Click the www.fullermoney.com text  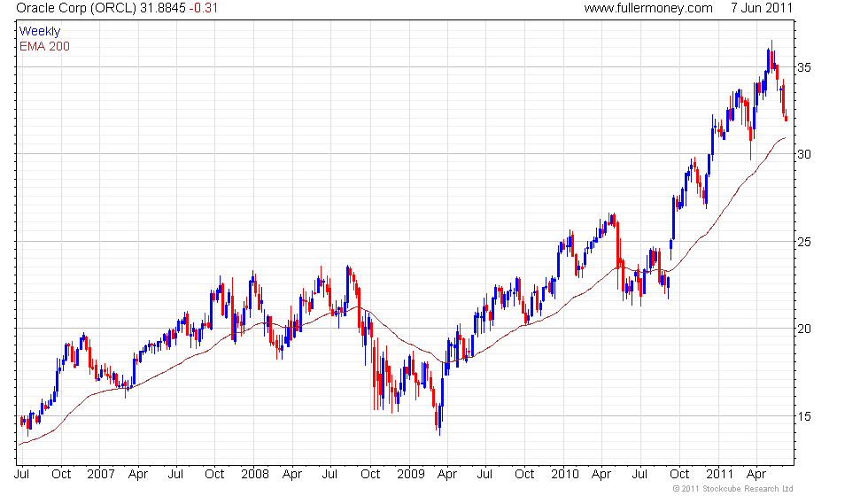[x=648, y=8]
